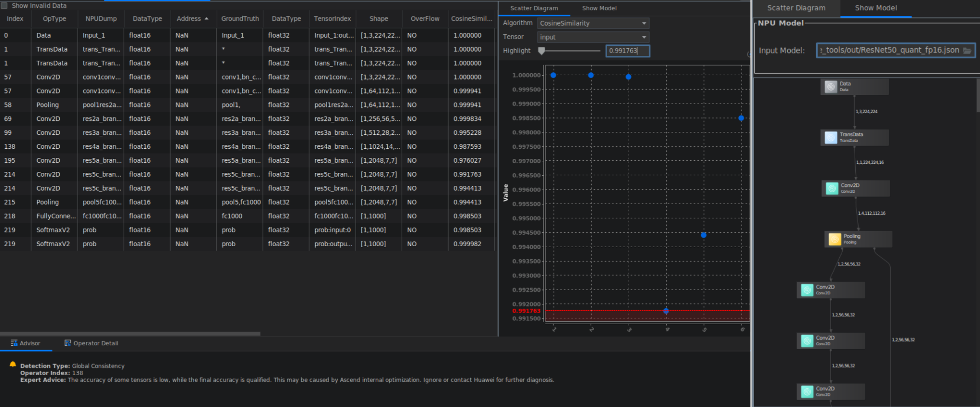The height and width of the screenshot is (407, 980).
Task: Sort by the GroundTruth column header
Action: coord(240,19)
